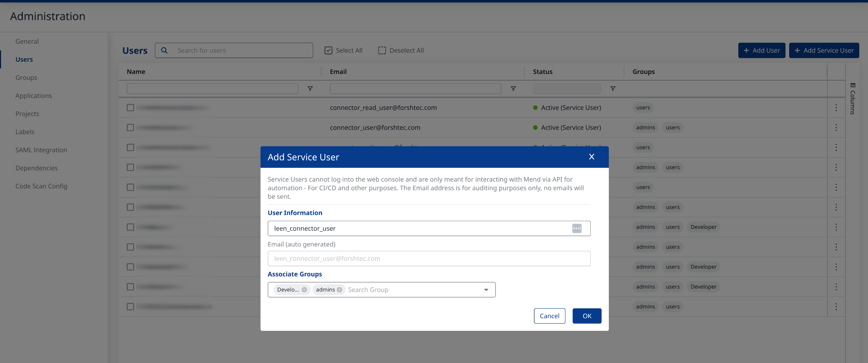Click the Email column filter funnel icon
Viewport: 868px width, 363px height.
coord(513,88)
